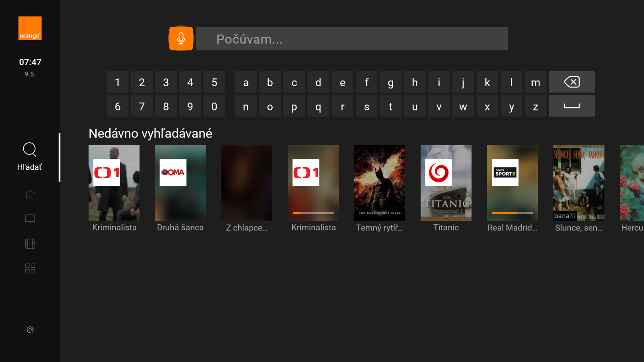
Task: Click the Orange logo
Action: [29, 28]
